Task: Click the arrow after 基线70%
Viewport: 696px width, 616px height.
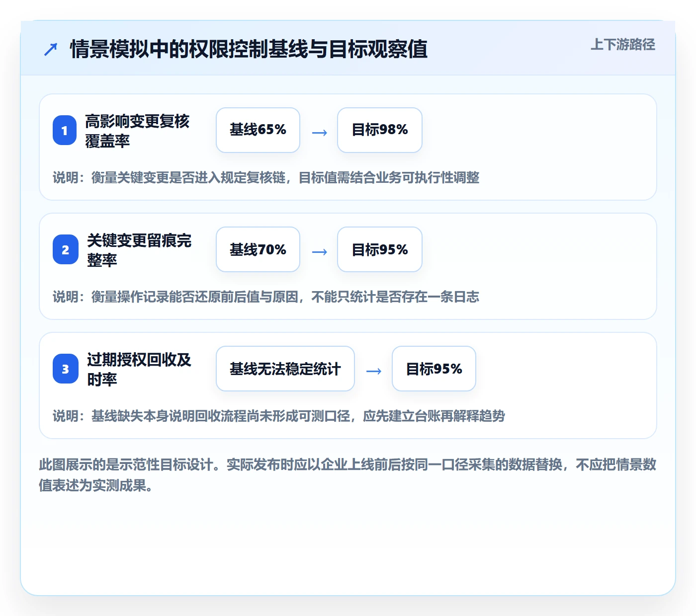Action: 319,252
